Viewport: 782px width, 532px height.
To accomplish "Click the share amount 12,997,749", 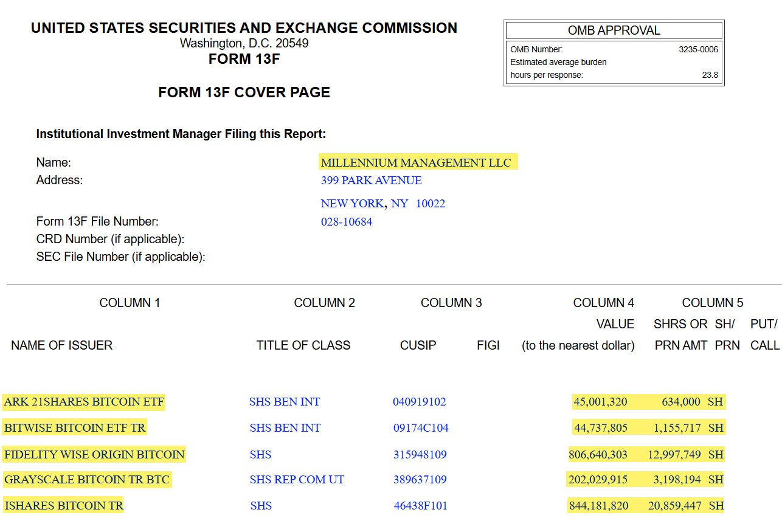I will 674,454.
